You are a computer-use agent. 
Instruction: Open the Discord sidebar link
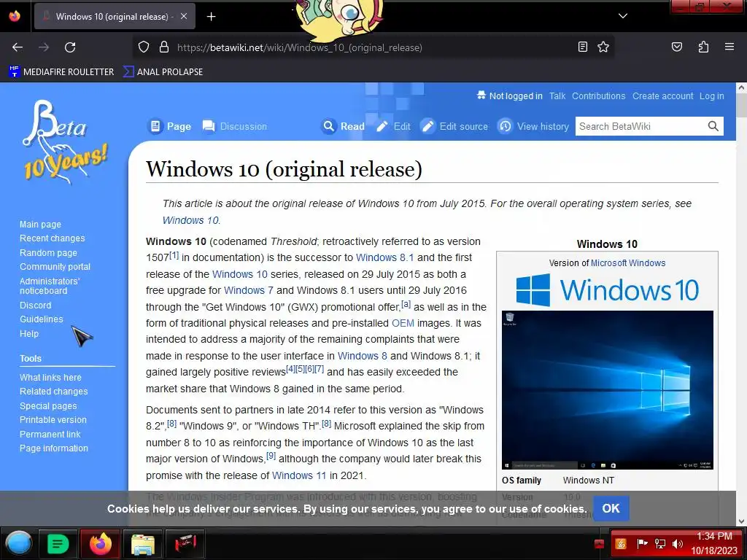pyautogui.click(x=35, y=306)
